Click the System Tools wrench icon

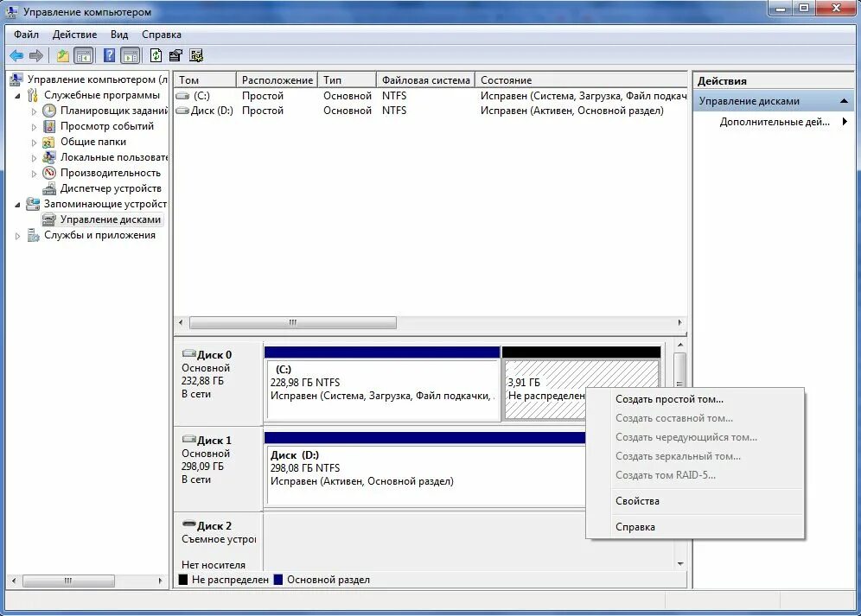pyautogui.click(x=33, y=95)
